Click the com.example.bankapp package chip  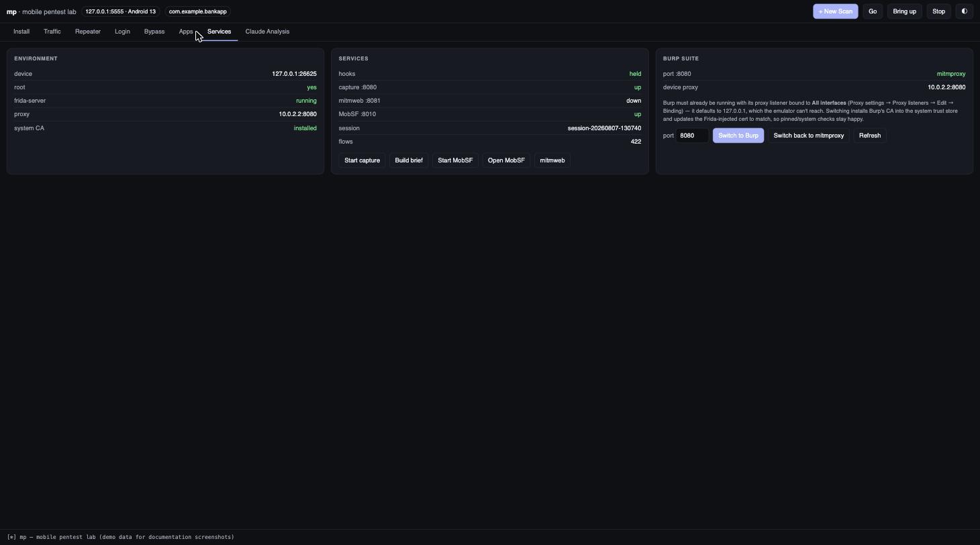(x=198, y=11)
